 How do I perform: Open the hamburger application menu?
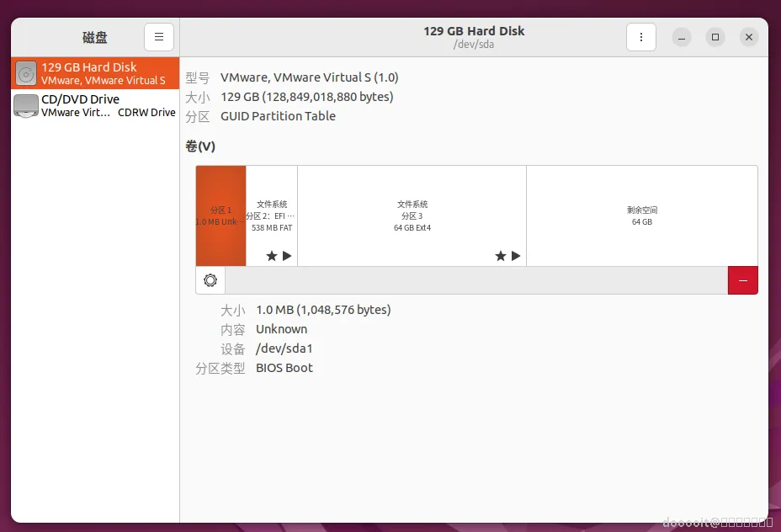[x=159, y=37]
